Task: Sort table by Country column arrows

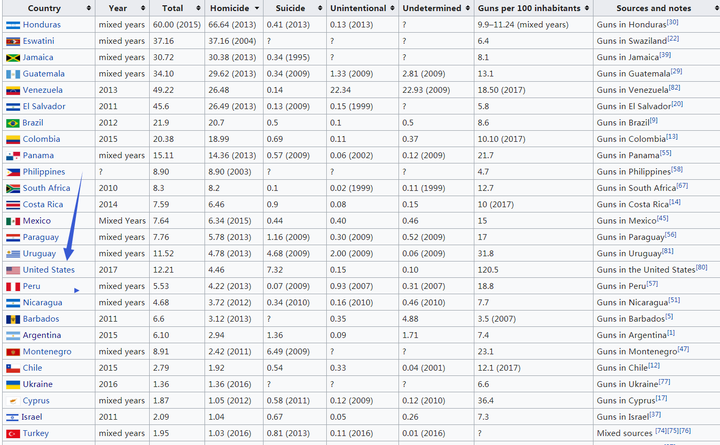Action: point(89,8)
